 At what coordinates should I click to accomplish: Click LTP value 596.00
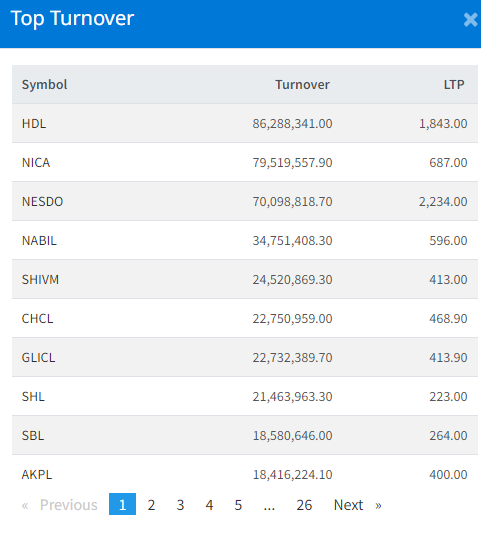pyautogui.click(x=448, y=240)
